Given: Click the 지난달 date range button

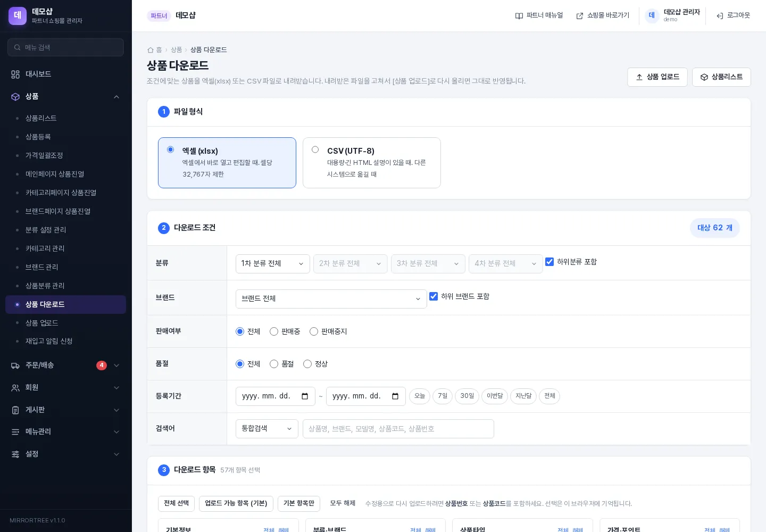Looking at the screenshot, I should [x=523, y=396].
